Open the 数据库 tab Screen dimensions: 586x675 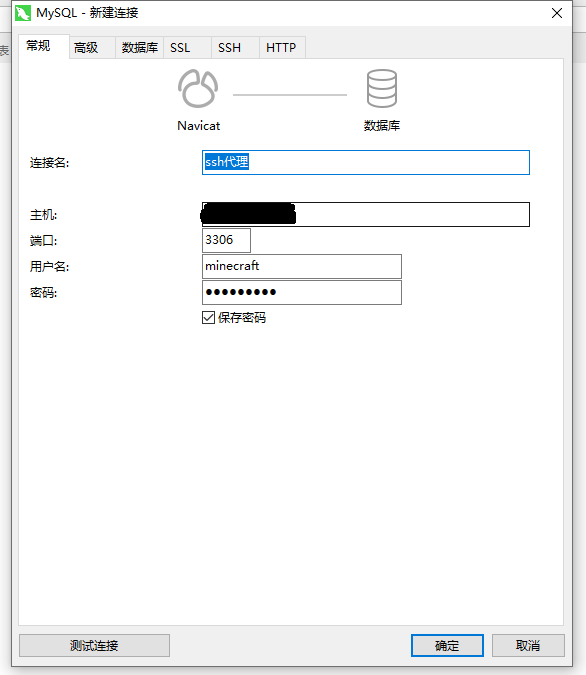click(x=140, y=47)
